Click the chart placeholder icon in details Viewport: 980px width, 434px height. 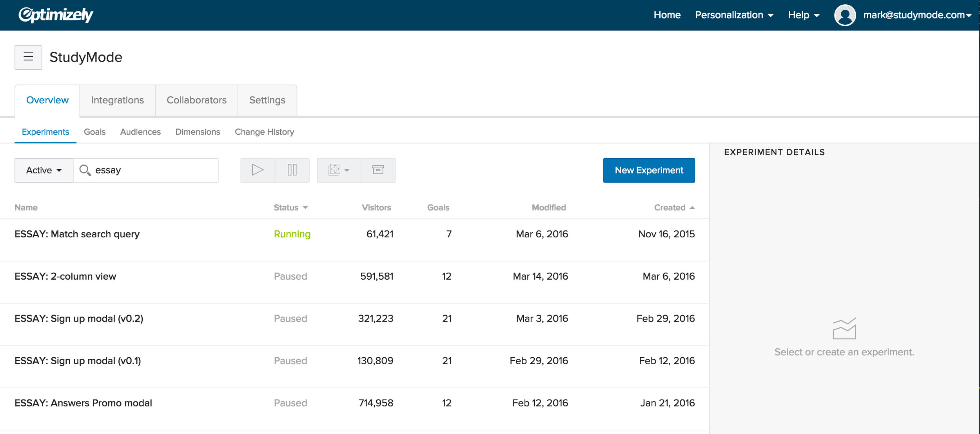(844, 328)
